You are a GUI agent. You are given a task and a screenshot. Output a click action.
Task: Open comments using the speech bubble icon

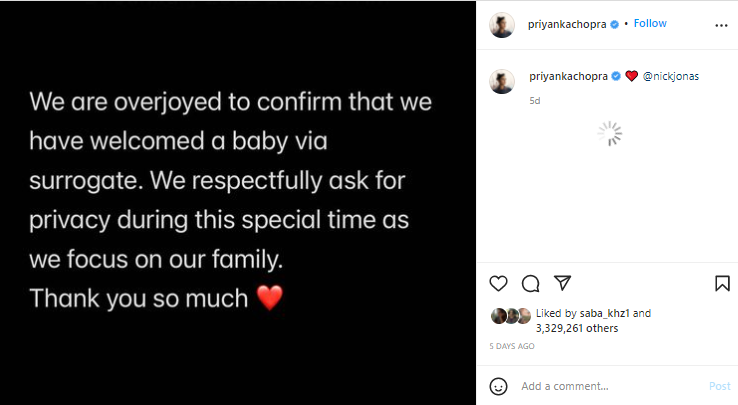point(531,283)
